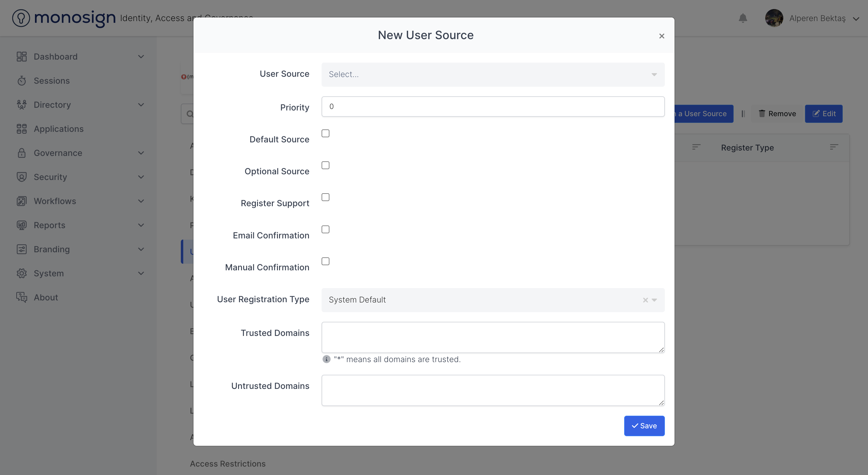Close the New User Source dialog
The height and width of the screenshot is (475, 868).
point(662,36)
